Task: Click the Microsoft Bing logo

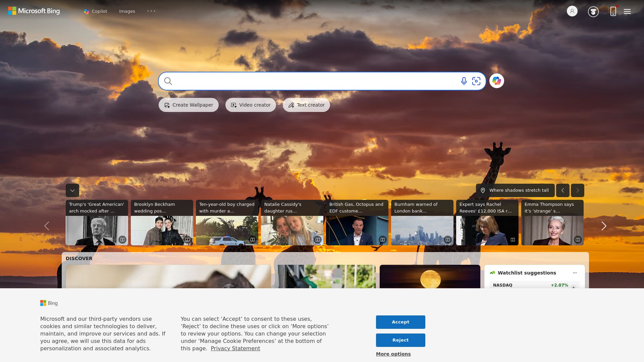Action: point(34,11)
